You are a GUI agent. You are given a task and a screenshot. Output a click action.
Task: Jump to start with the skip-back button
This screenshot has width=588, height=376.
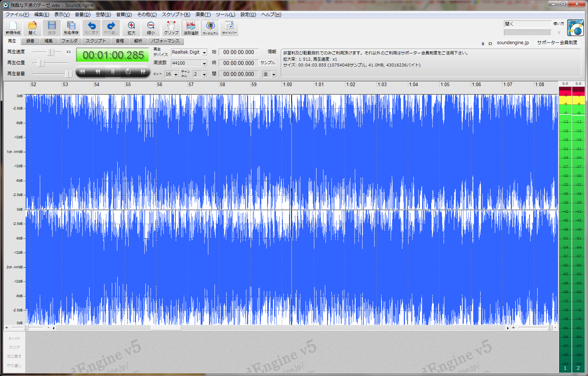pos(82,72)
